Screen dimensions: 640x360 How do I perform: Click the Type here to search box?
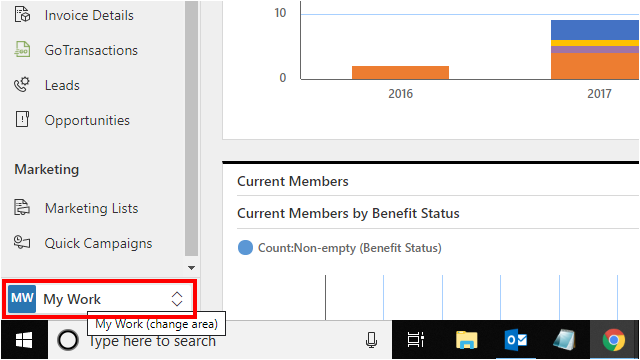(152, 341)
